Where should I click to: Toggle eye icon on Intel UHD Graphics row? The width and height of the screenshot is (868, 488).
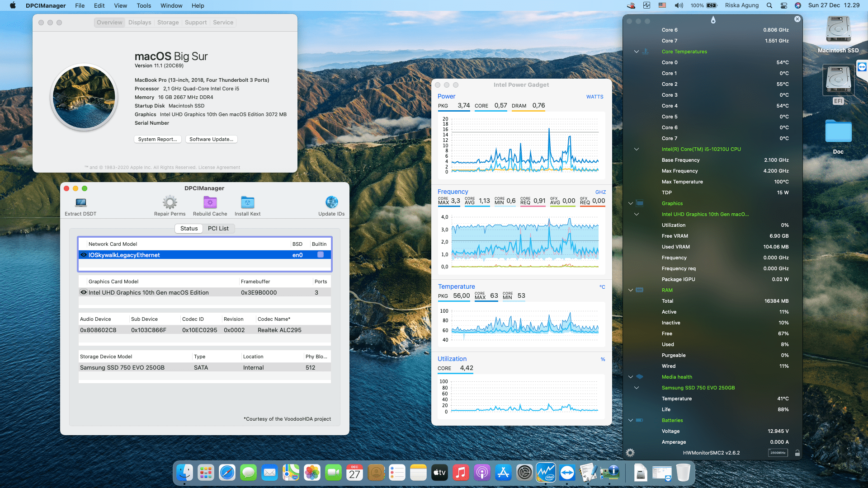coord(84,292)
